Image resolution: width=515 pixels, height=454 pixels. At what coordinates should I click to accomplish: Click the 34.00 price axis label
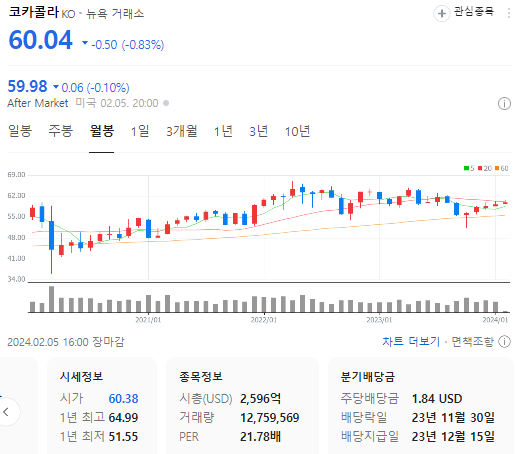click(16, 279)
